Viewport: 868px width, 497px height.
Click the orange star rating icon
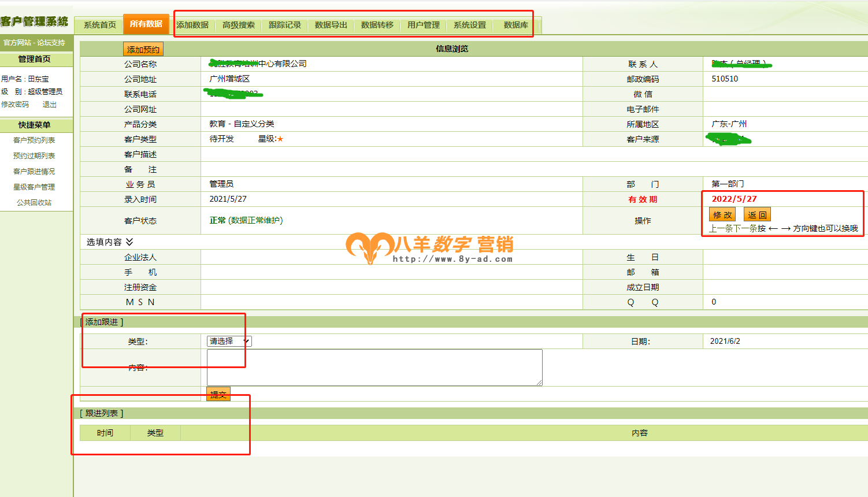(x=280, y=139)
